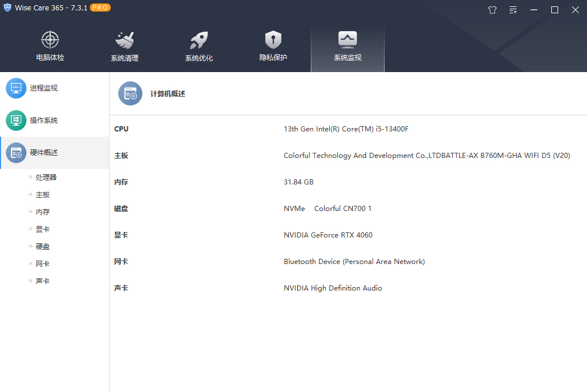Screen dimensions: 587x392
Task: Maximize the Wise Care 365 window
Action: point(555,10)
